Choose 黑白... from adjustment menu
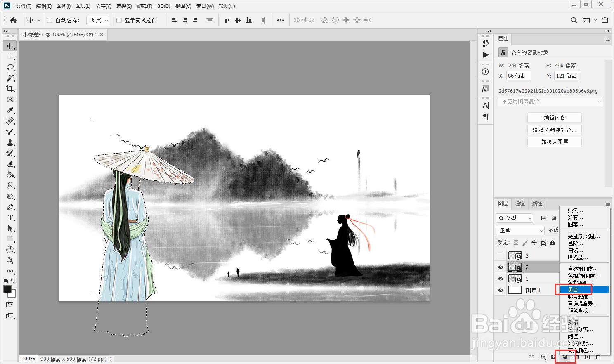 (585, 290)
